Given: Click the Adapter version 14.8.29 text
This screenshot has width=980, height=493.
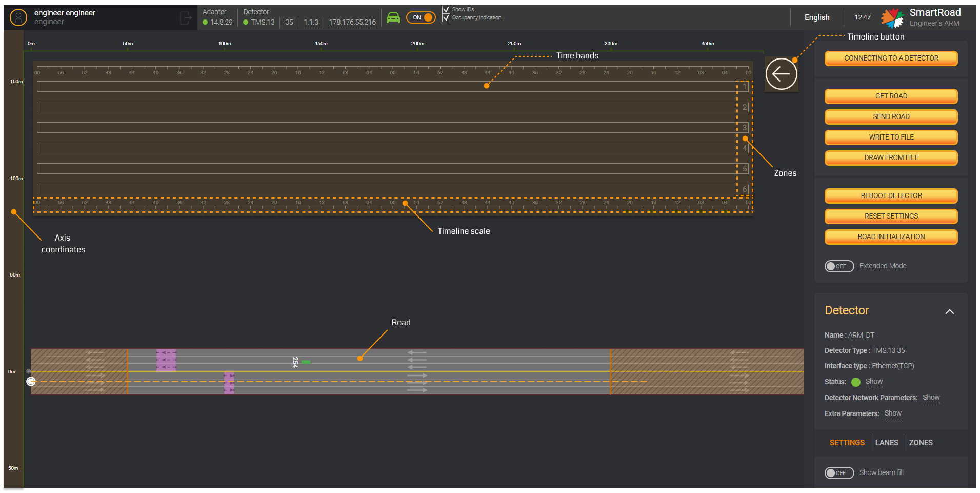Looking at the screenshot, I should (x=222, y=23).
